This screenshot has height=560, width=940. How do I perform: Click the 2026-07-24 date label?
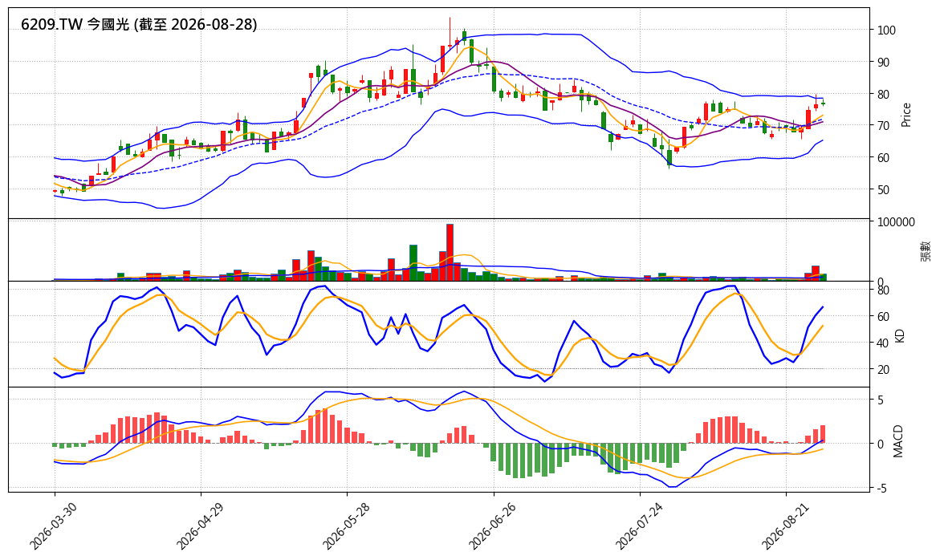tap(639, 526)
